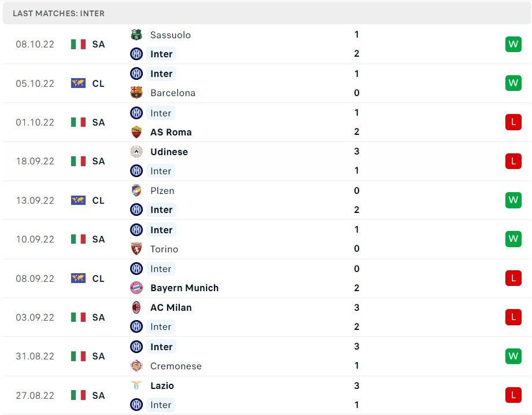Select the Italy flag next to 08.10.22
The width and height of the screenshot is (532, 415).
[78, 44]
